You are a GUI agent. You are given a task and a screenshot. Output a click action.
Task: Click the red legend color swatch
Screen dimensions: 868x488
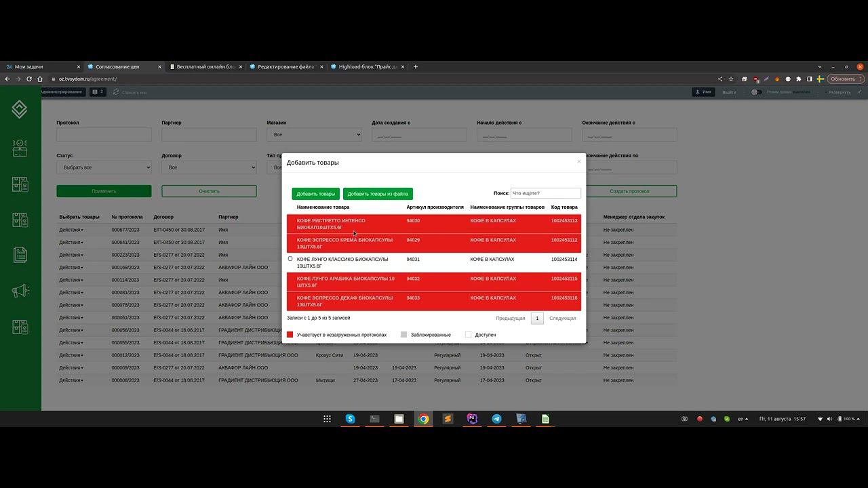(x=290, y=335)
